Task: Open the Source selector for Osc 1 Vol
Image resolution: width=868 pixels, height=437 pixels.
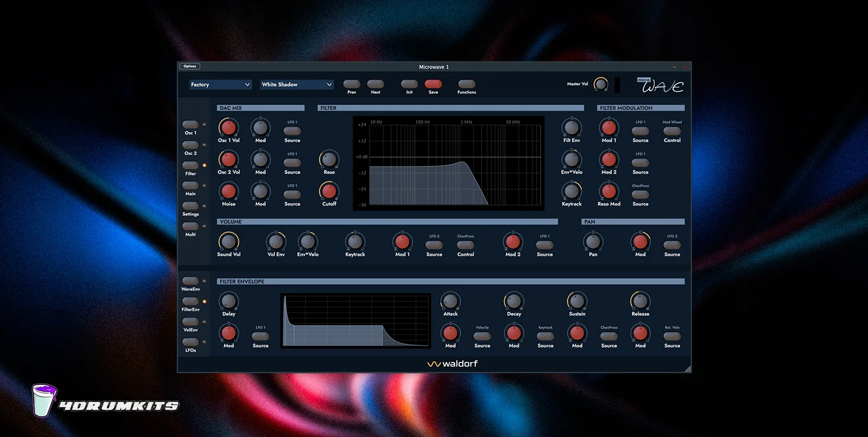Action: pyautogui.click(x=292, y=131)
